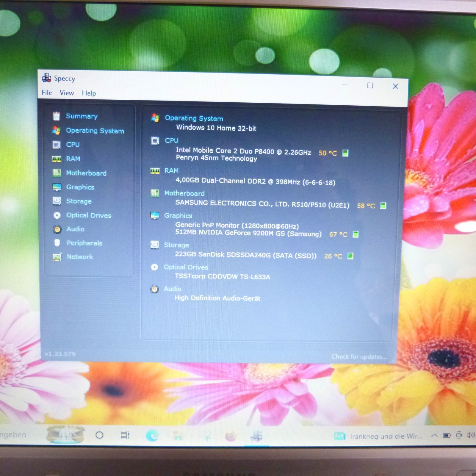Open Task View on the taskbar

click(125, 435)
